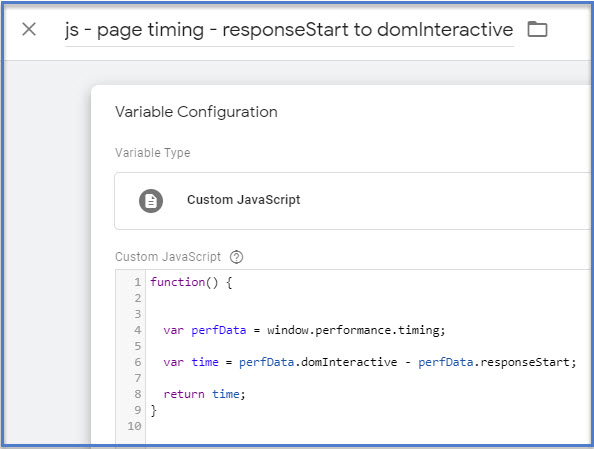
Task: Click line number 10 in the gutter
Action: point(134,426)
